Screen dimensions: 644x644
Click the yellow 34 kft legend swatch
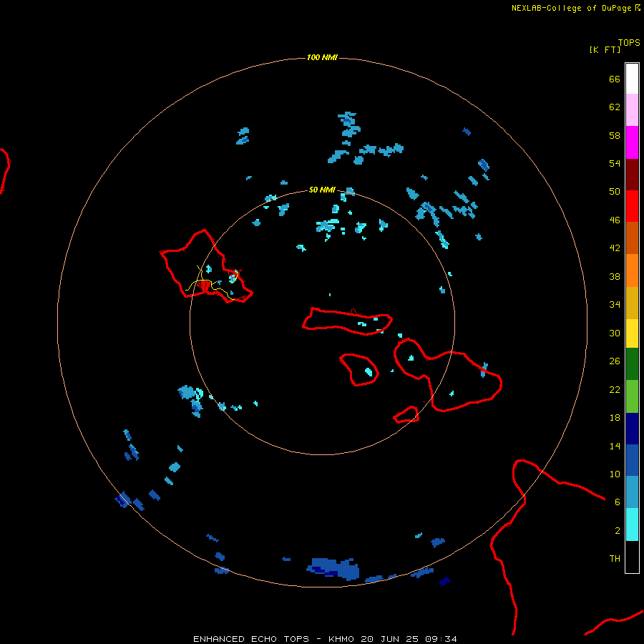632,333
